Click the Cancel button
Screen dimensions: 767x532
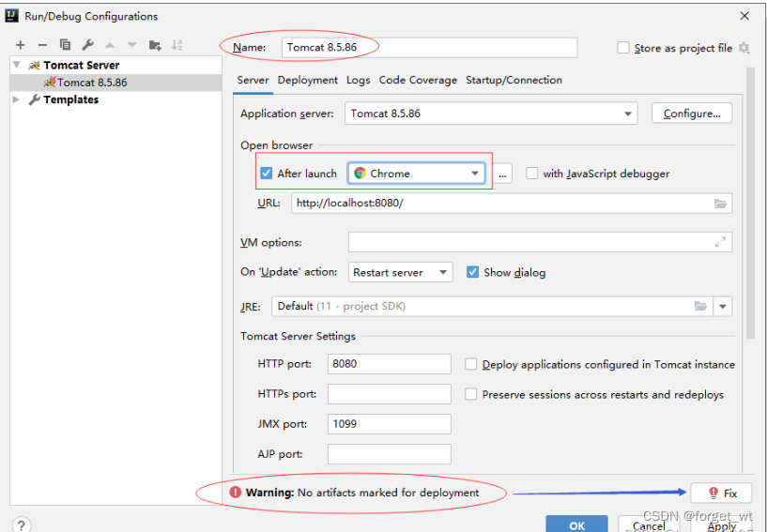coord(649,524)
